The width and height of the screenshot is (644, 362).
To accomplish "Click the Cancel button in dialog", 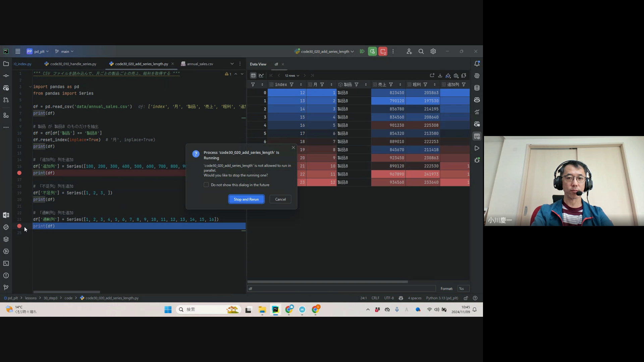I will [x=280, y=199].
